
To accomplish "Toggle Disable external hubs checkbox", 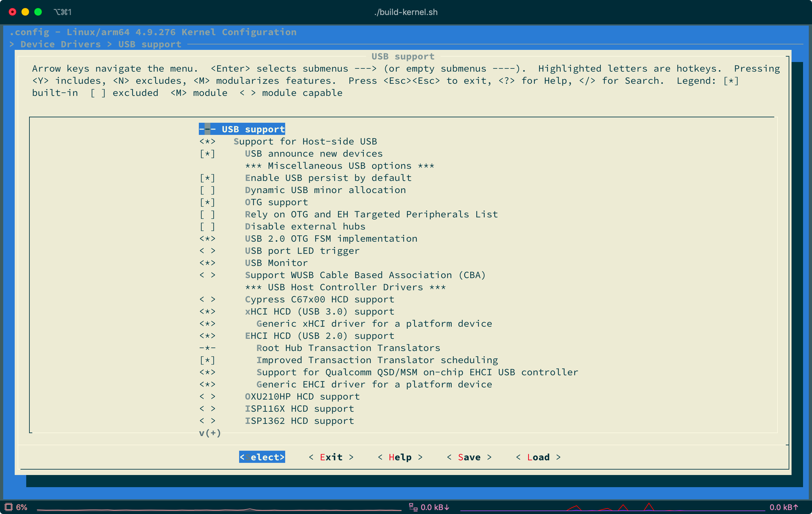I will (x=207, y=227).
